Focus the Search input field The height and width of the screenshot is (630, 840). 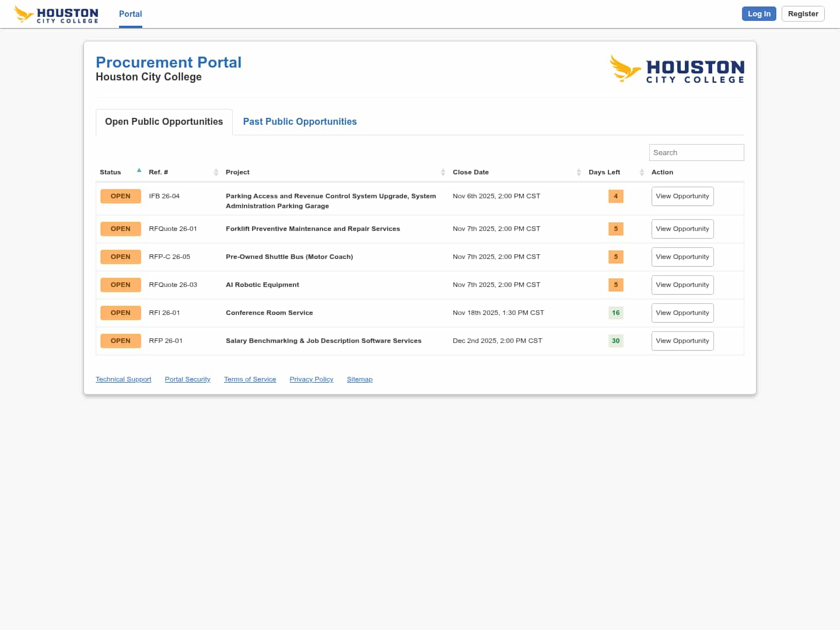pos(696,152)
